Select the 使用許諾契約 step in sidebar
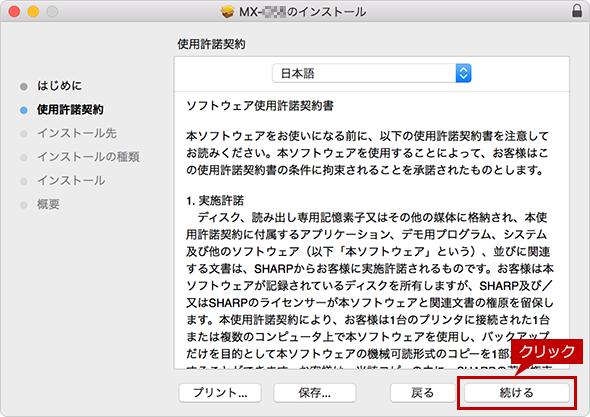590x417 pixels. pyautogui.click(x=70, y=110)
